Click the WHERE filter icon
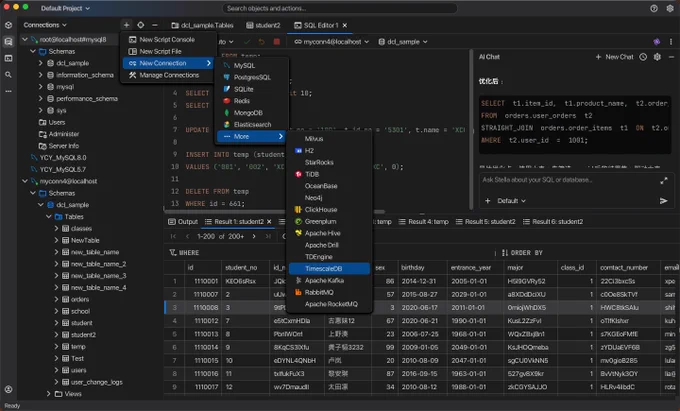 pos(173,252)
